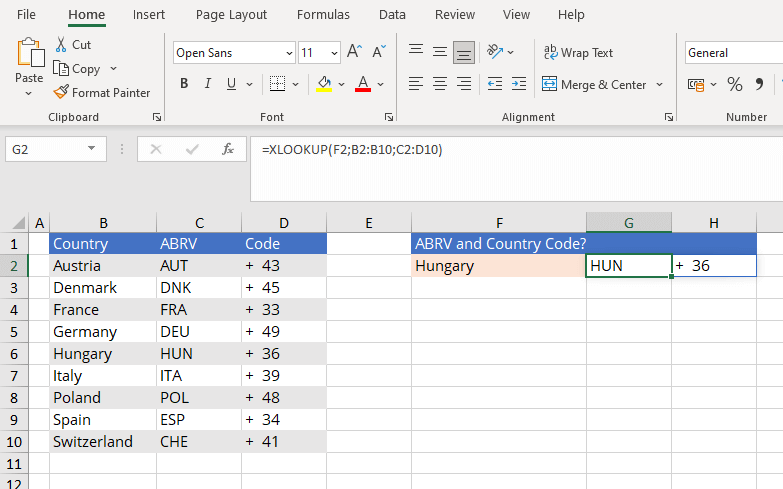The image size is (783, 489).
Task: Toggle Wrap Text for cell
Action: point(578,52)
